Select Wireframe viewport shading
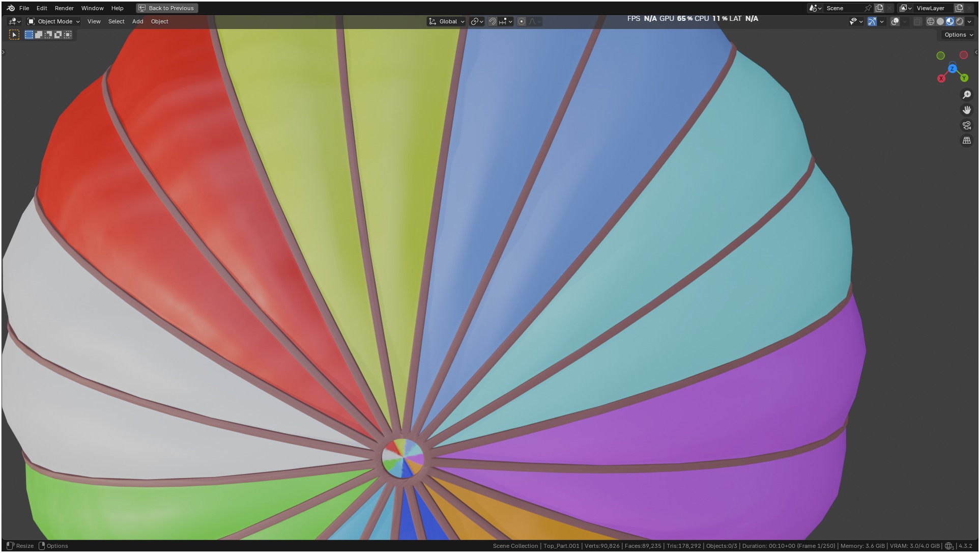The height and width of the screenshot is (553, 980). pos(931,21)
